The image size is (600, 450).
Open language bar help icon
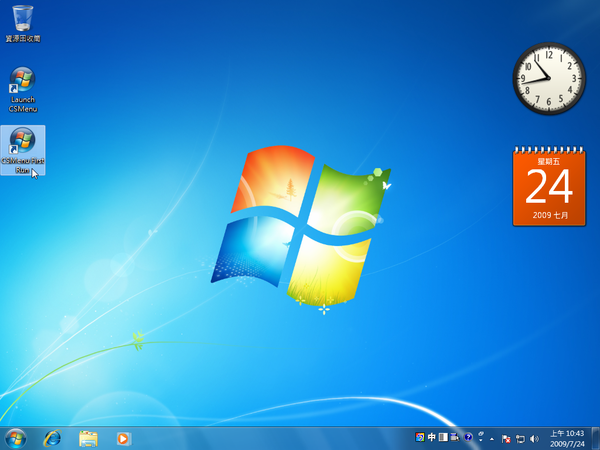click(x=468, y=437)
